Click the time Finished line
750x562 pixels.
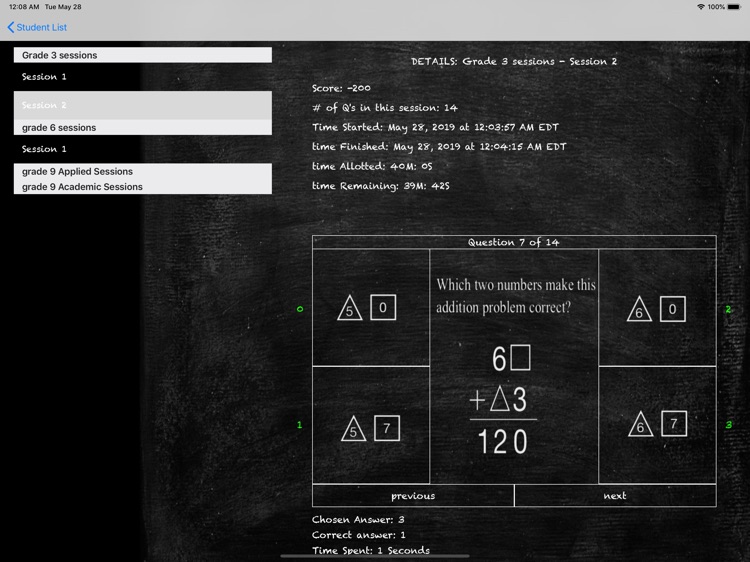439,147
